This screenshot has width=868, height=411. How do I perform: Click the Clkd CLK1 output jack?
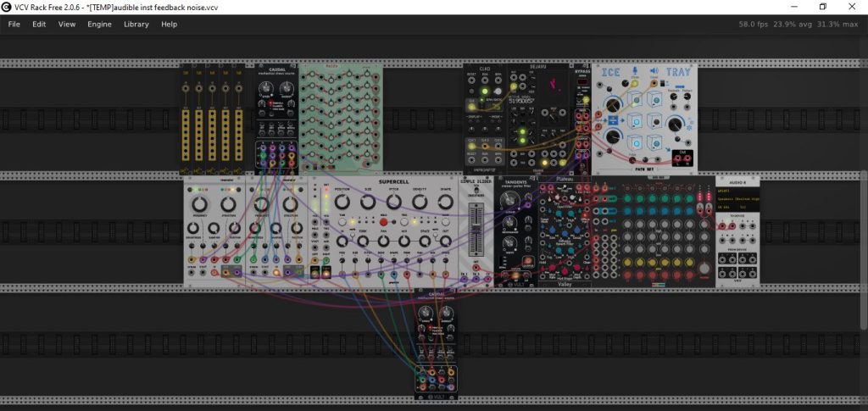pos(471,147)
